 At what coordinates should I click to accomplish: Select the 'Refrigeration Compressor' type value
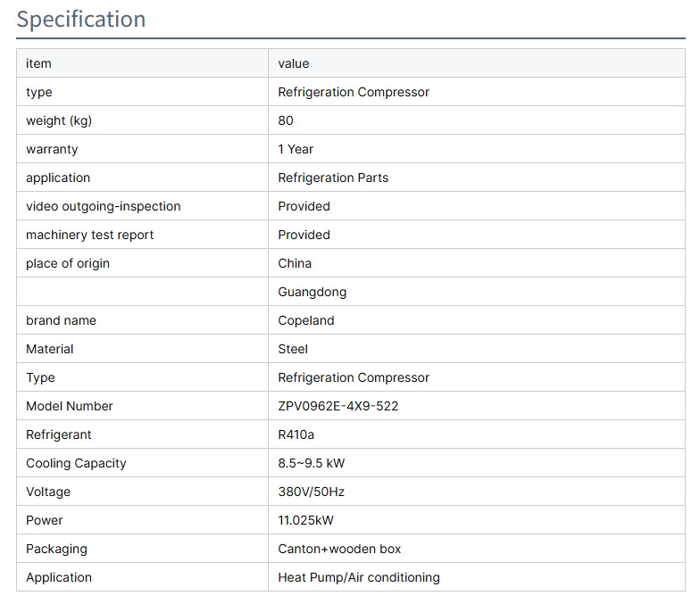(354, 92)
